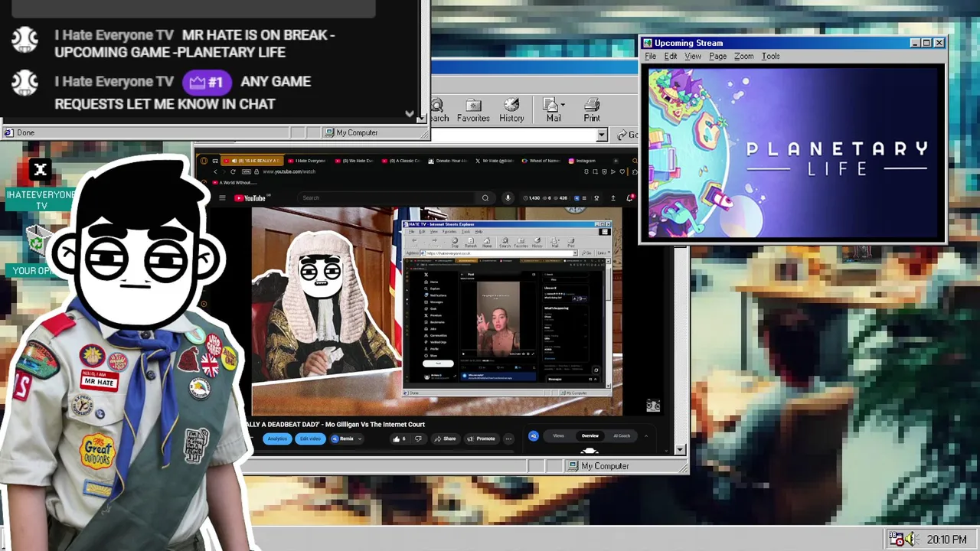This screenshot has width=980, height=551.
Task: Click the Analytics button under the video
Action: [x=277, y=439]
